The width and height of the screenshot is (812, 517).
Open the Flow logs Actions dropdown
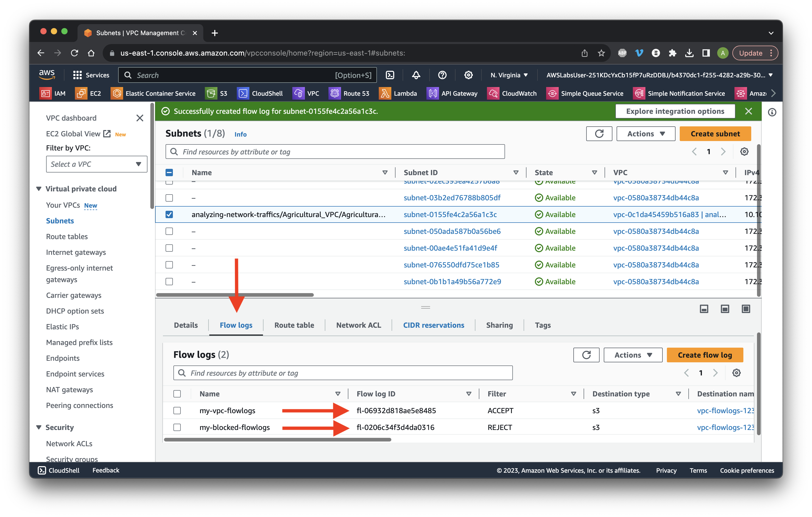pos(633,355)
